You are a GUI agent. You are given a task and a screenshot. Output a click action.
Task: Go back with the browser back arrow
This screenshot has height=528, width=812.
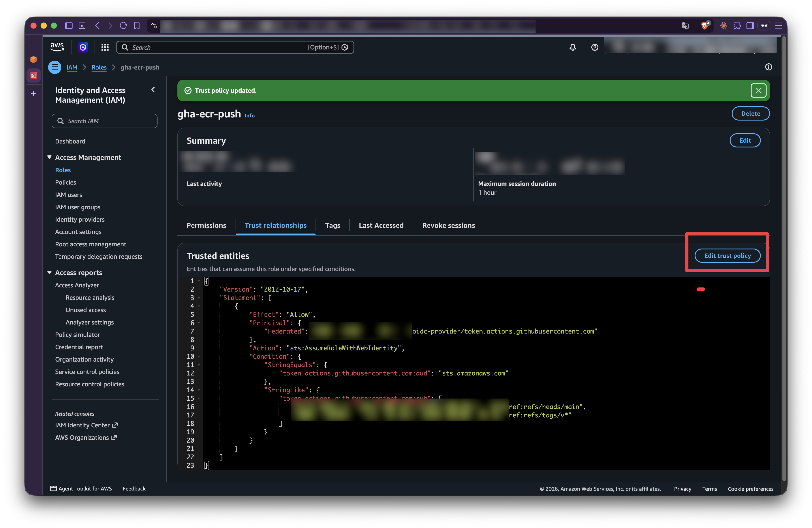[97, 26]
